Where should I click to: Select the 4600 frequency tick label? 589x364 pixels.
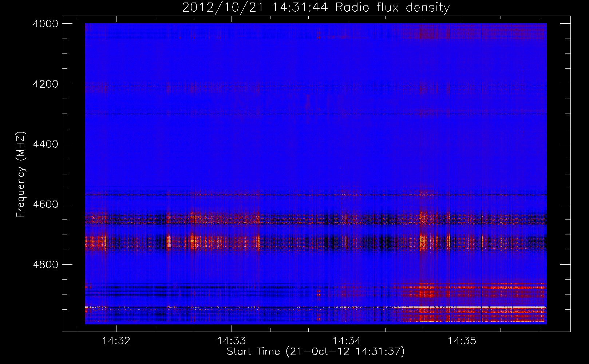pos(46,204)
